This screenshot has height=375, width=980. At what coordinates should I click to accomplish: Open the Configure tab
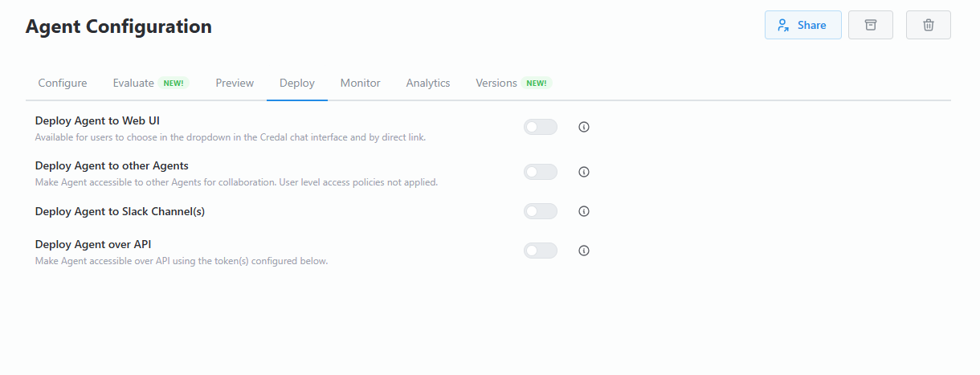(63, 83)
